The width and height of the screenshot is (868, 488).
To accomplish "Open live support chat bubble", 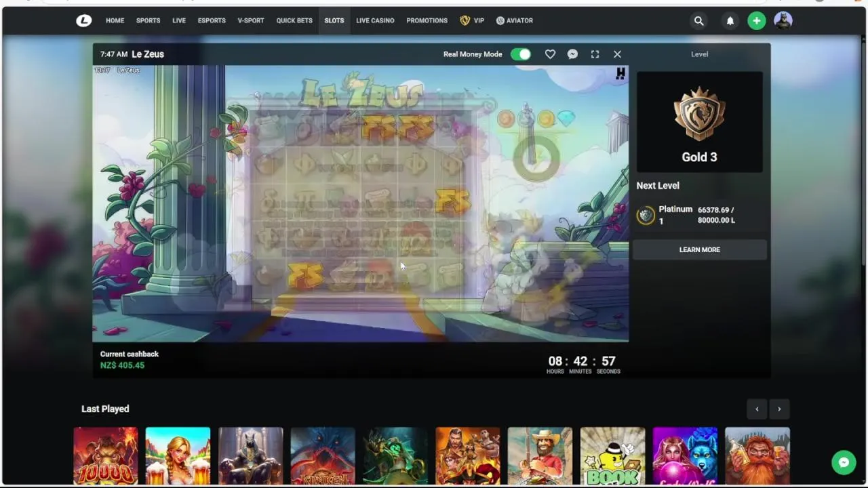I will [x=844, y=462].
